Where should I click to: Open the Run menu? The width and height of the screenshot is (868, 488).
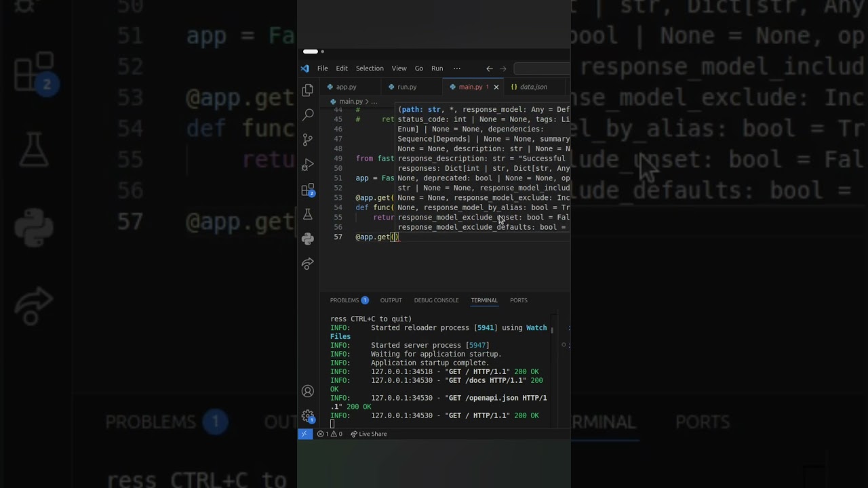click(437, 68)
